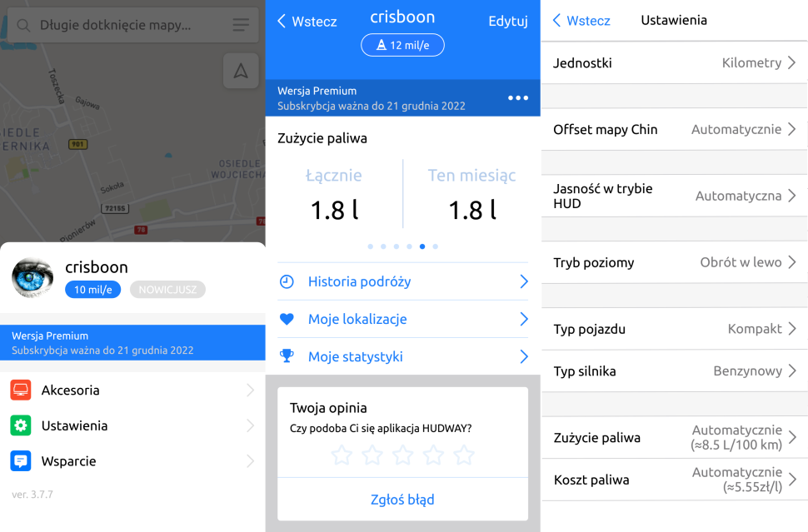Select the first rating star
The height and width of the screenshot is (532, 808).
point(342,455)
